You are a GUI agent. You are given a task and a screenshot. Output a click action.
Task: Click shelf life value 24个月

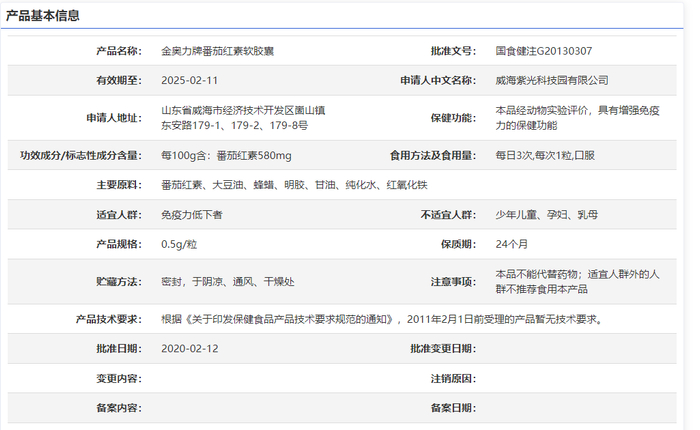[512, 244]
